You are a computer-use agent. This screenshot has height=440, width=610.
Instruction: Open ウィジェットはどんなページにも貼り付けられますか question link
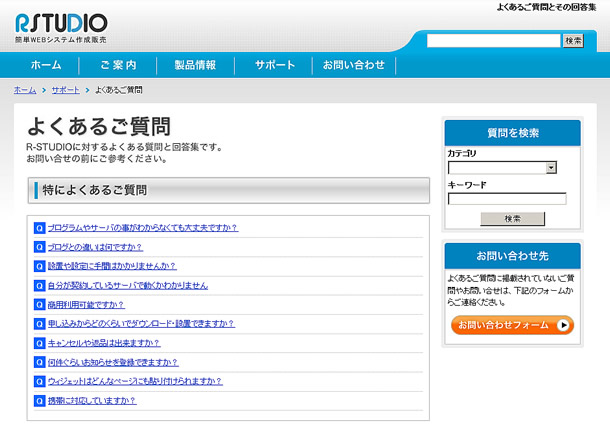point(135,381)
